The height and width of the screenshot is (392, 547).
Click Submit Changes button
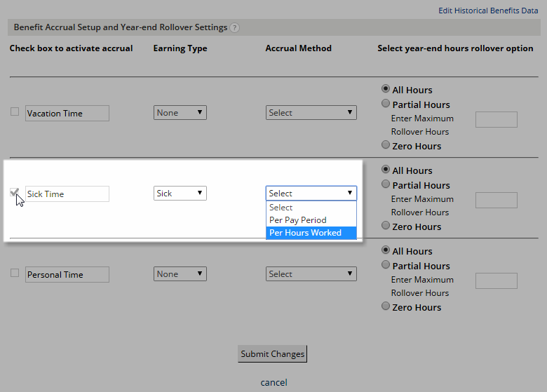point(273,354)
